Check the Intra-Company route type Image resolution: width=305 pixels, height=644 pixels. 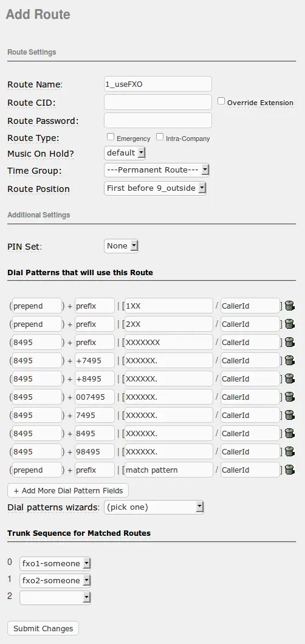pos(160,137)
